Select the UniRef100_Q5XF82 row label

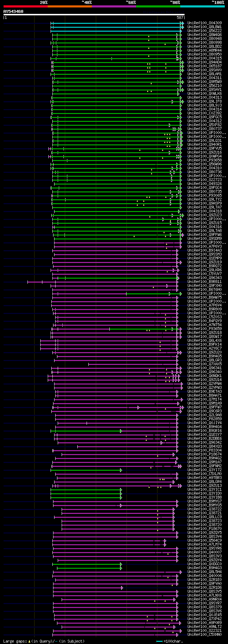204,125
